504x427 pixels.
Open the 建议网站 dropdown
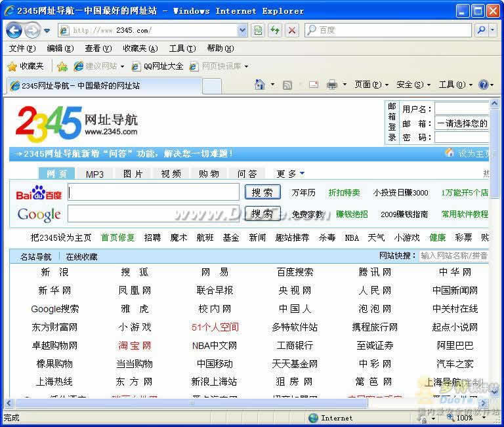coord(98,66)
